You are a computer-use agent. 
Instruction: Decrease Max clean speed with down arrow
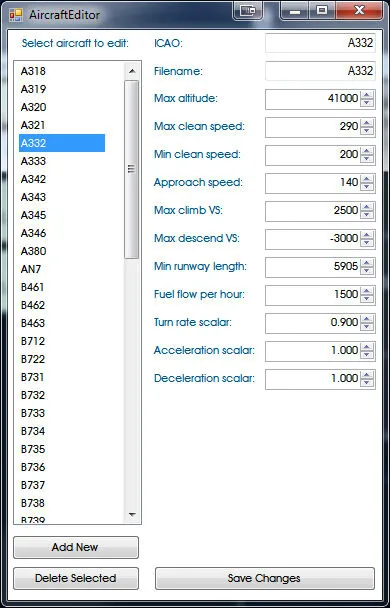367,131
